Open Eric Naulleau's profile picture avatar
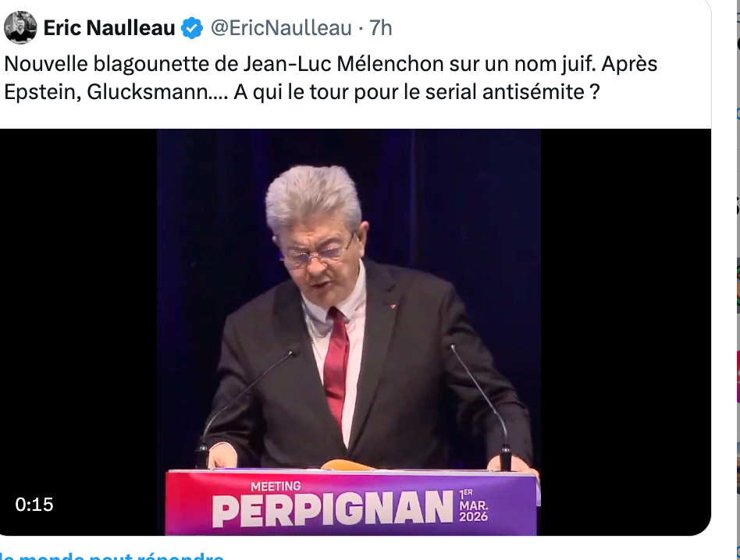This screenshot has height=560, width=740. tap(20, 28)
